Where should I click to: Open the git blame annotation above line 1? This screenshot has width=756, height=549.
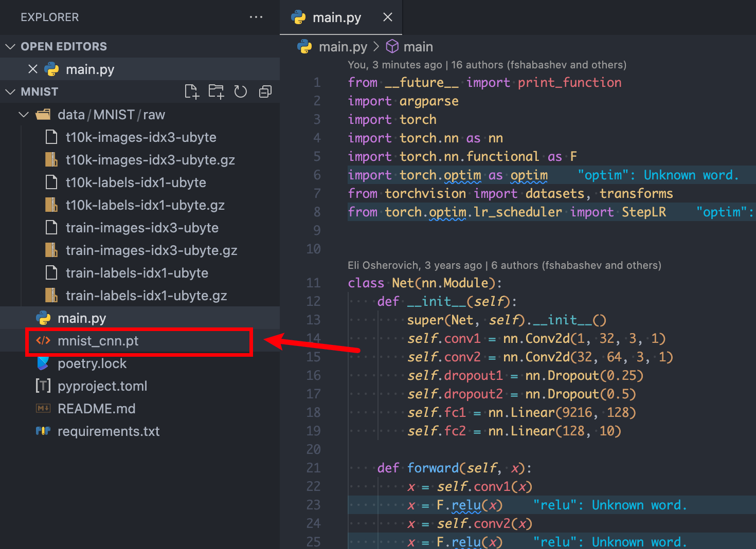pyautogui.click(x=487, y=65)
